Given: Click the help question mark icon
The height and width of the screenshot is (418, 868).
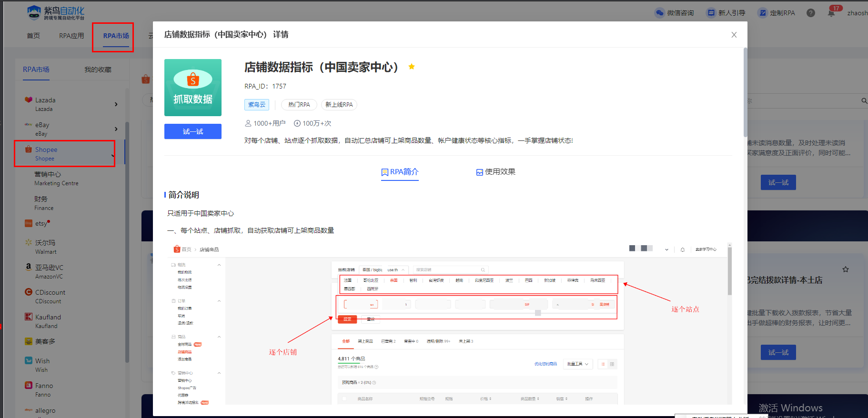Looking at the screenshot, I should point(811,13).
